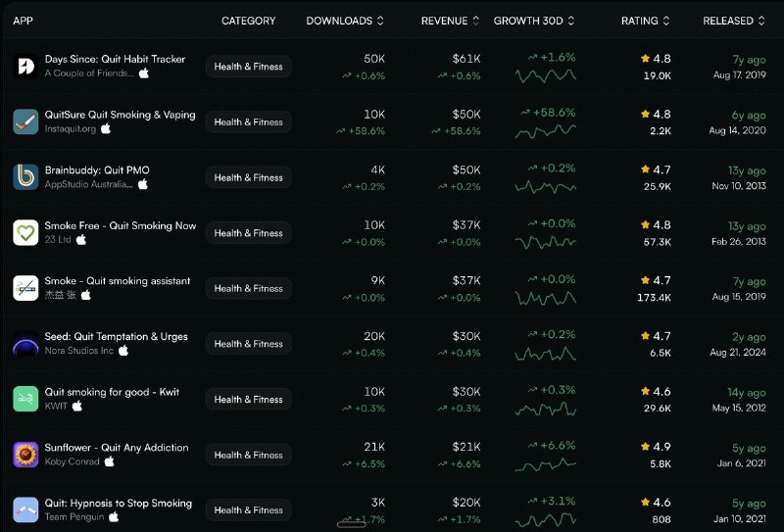Open the QuitSure app icon

click(x=25, y=121)
